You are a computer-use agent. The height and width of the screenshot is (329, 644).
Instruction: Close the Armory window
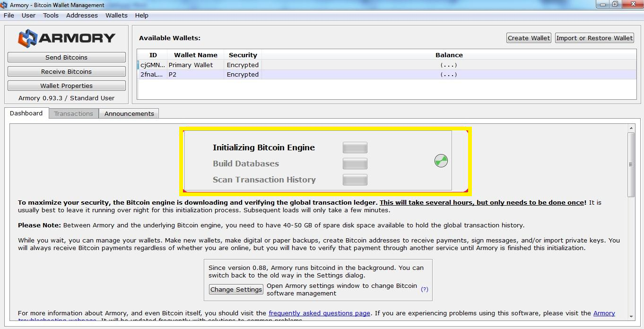pyautogui.click(x=632, y=5)
